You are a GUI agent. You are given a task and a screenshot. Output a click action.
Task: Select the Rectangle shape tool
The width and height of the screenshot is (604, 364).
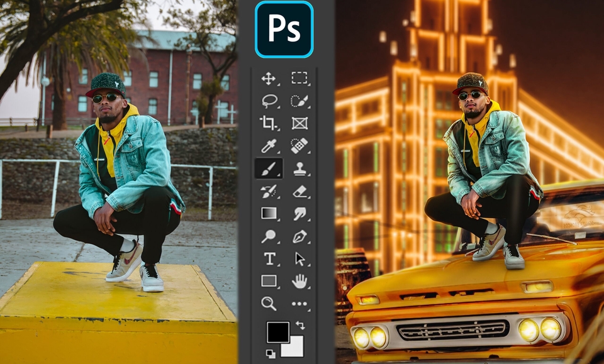269,281
